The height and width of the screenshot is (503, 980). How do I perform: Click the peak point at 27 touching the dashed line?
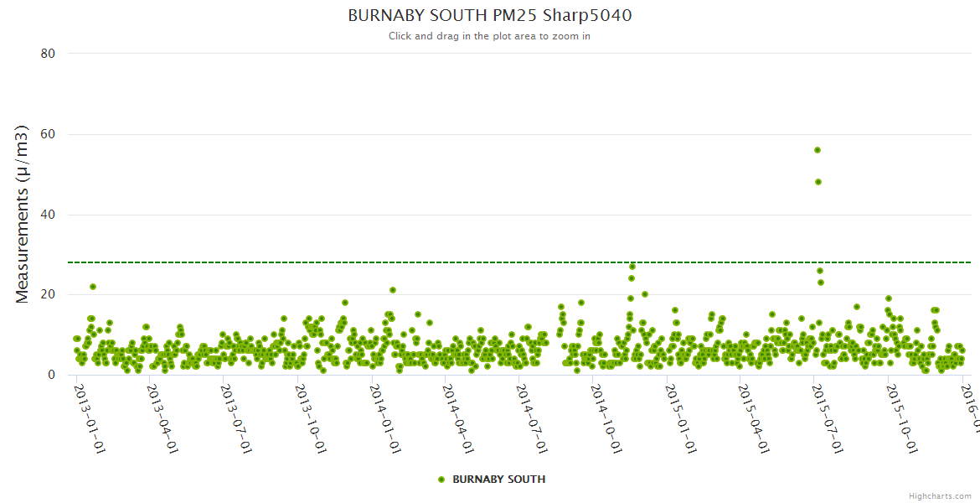[632, 267]
